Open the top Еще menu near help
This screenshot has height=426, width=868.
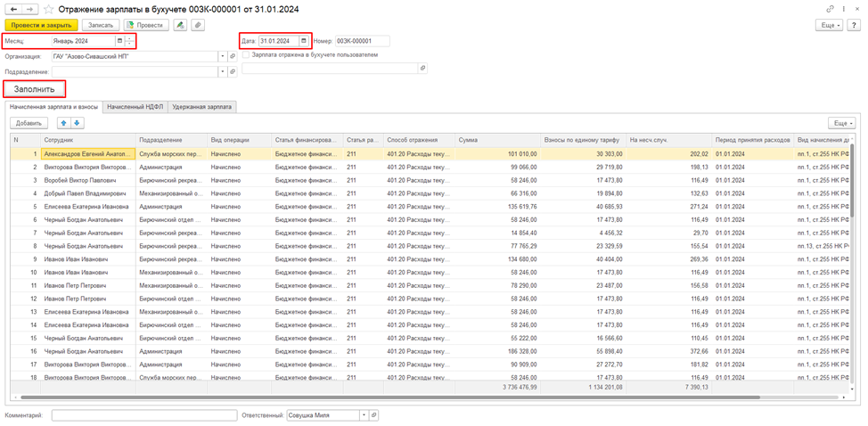[830, 26]
